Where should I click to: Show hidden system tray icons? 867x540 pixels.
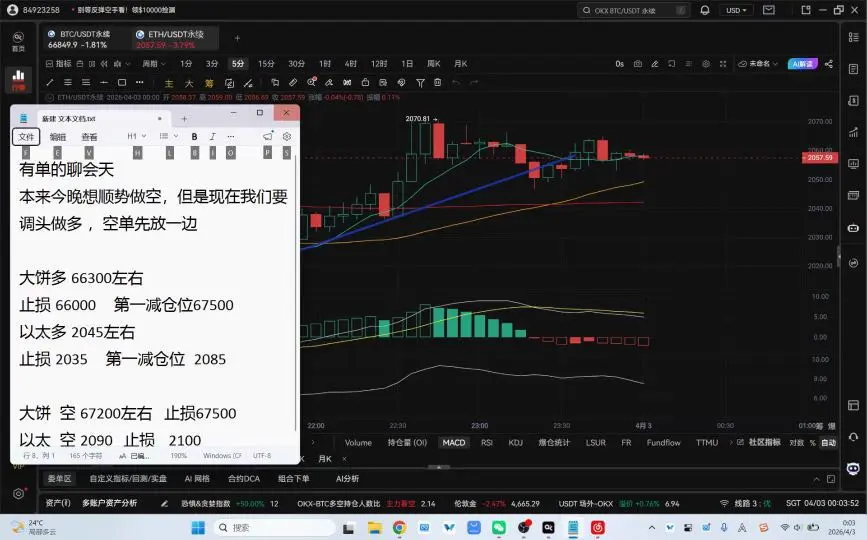tap(652, 528)
